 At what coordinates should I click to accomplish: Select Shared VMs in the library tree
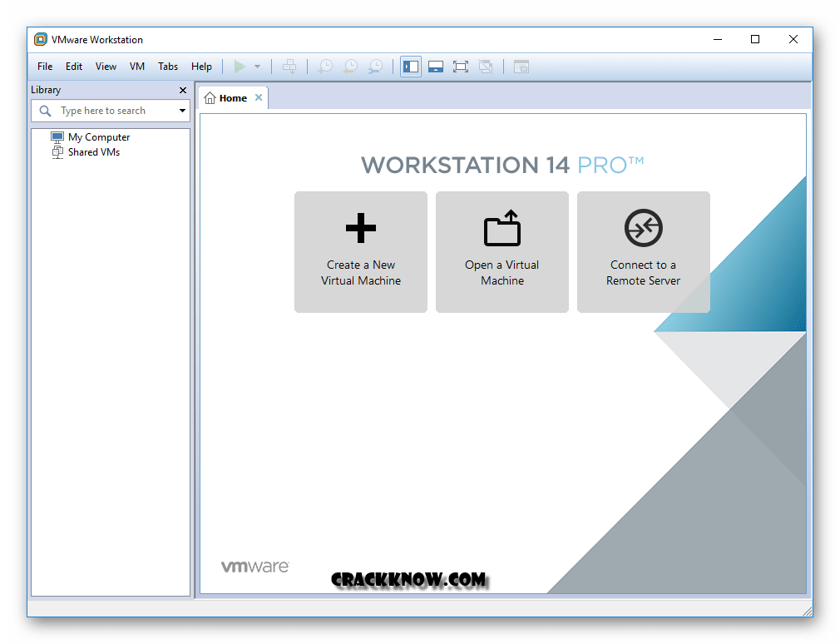(x=86, y=152)
